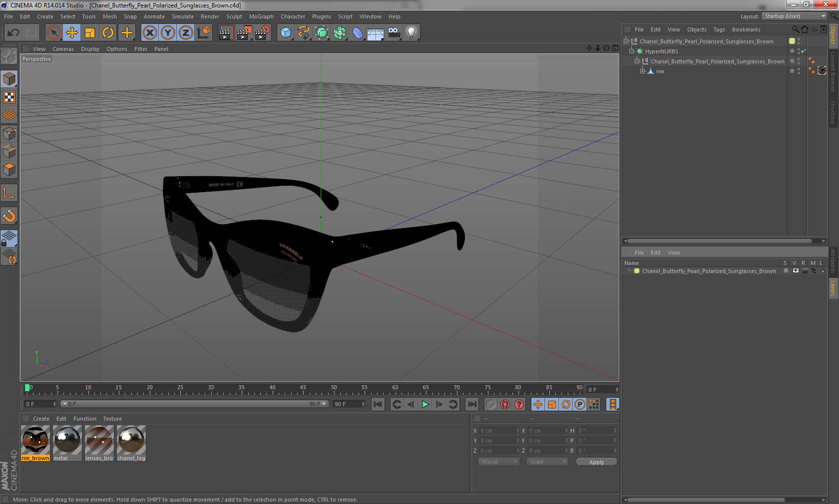Toggle X axis lock

pyautogui.click(x=149, y=33)
